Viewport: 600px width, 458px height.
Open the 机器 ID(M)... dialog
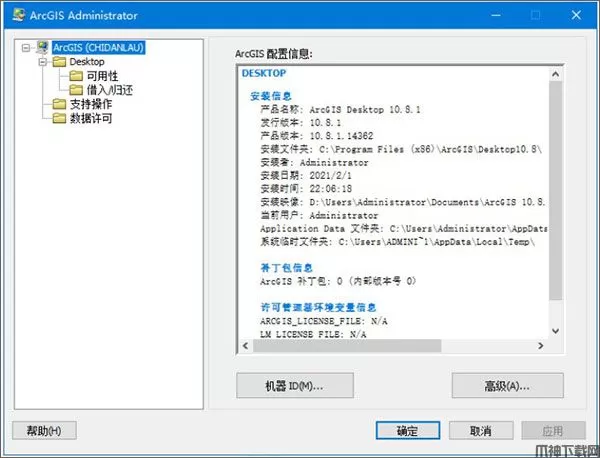tap(295, 386)
